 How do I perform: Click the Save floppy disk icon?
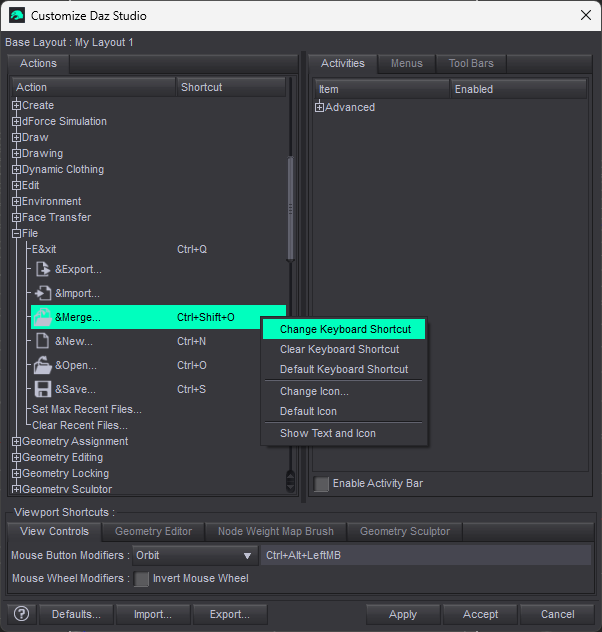tap(43, 389)
